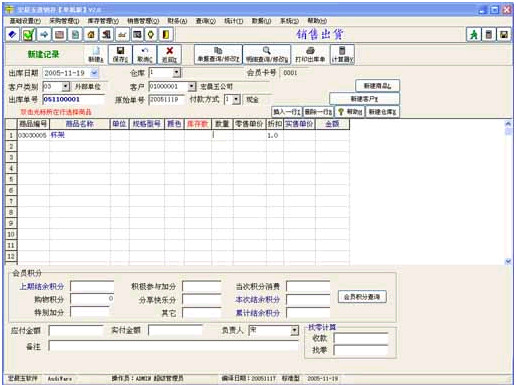Click product code cell 03030005
Image resolution: width=516 pixels, height=385 pixels.
point(33,135)
